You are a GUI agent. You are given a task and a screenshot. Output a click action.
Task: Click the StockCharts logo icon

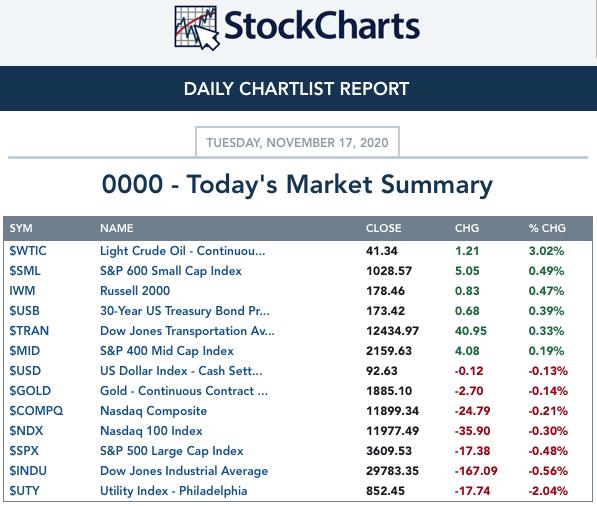(197, 28)
